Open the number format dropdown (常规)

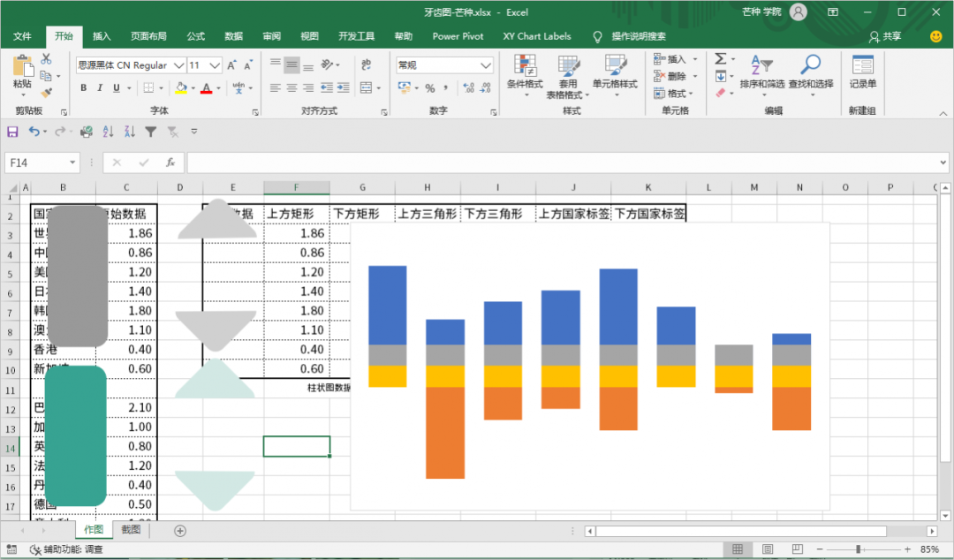(486, 65)
